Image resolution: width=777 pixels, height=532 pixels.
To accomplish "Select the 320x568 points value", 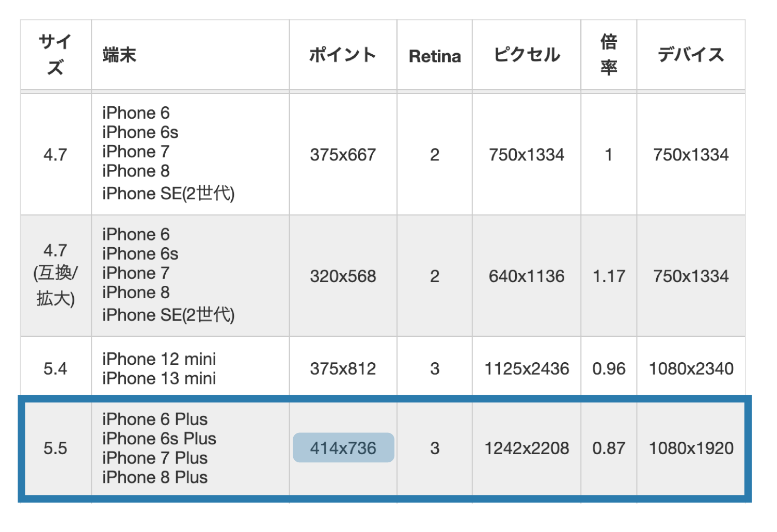I will (342, 276).
